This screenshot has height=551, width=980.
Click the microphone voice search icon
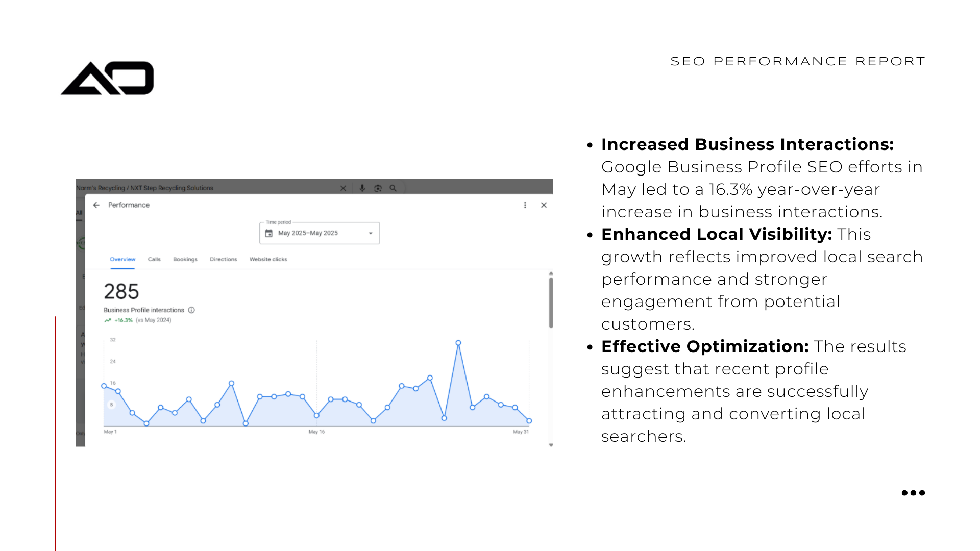coord(362,188)
